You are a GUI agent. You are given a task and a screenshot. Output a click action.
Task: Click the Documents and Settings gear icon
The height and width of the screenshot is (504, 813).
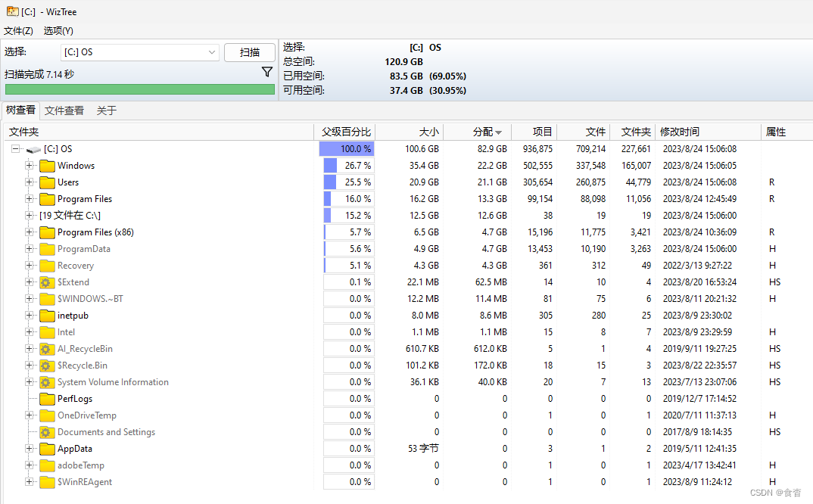47,432
